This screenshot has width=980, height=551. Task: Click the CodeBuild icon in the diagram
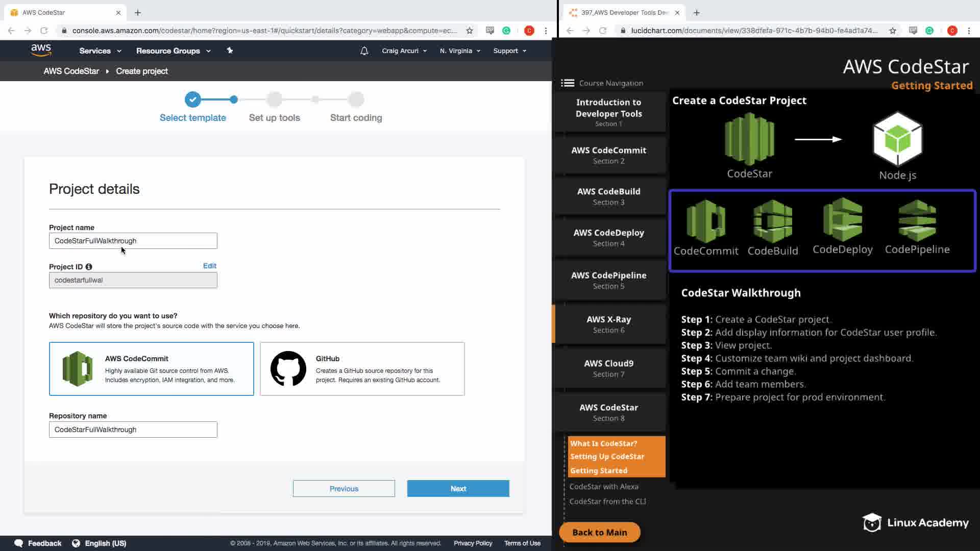point(772,221)
